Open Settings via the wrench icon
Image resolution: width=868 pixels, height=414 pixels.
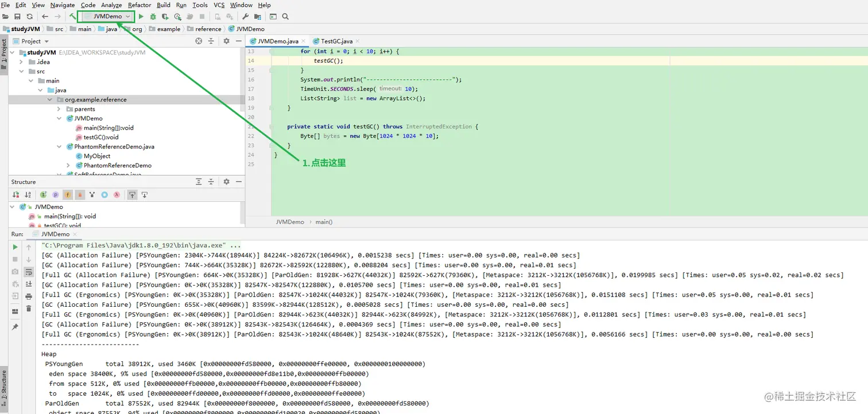pyautogui.click(x=245, y=17)
